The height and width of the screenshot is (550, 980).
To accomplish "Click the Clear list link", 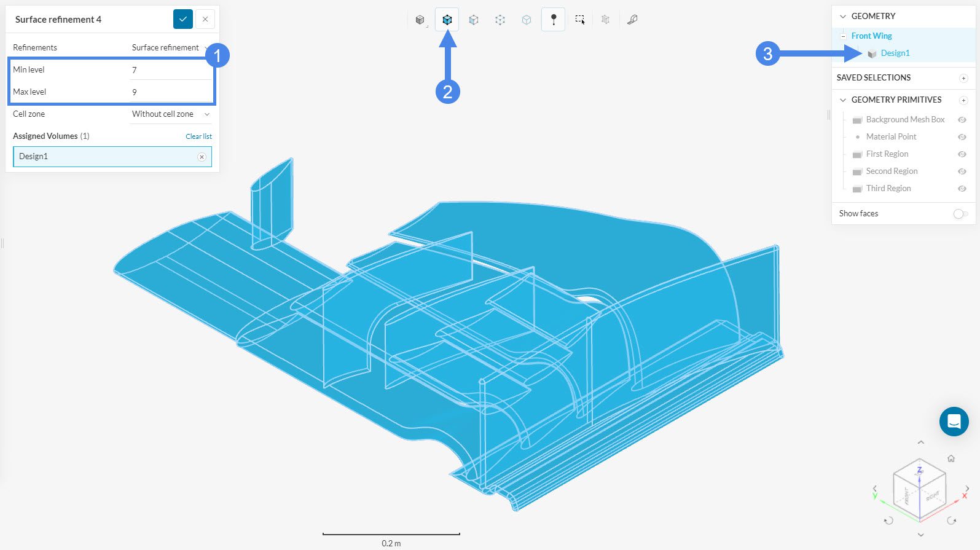I will click(198, 136).
